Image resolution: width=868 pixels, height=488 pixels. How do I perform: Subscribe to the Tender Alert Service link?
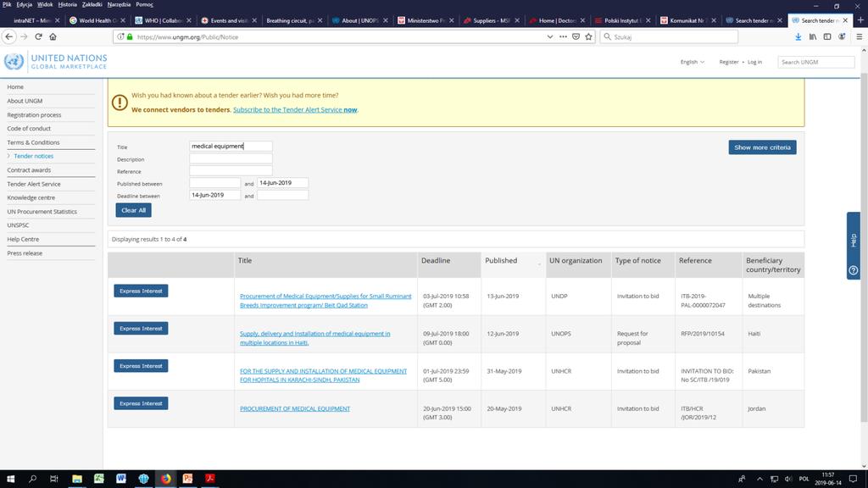click(295, 109)
